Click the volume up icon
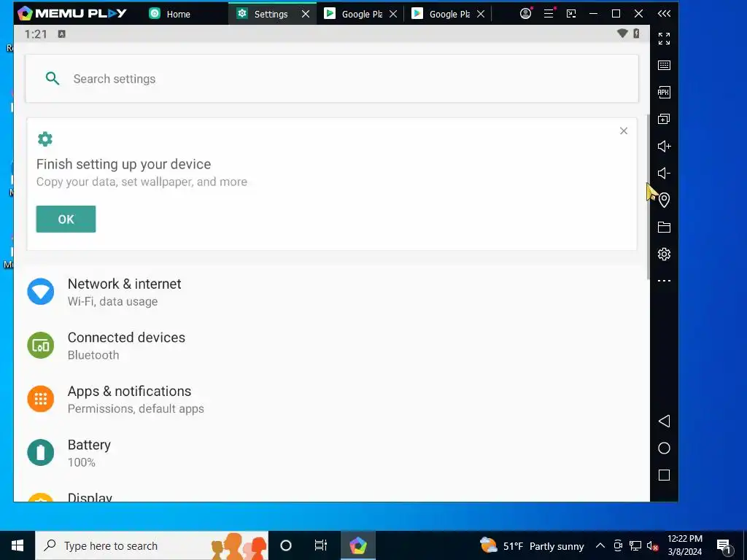Viewport: 747px width, 560px height. click(x=664, y=146)
